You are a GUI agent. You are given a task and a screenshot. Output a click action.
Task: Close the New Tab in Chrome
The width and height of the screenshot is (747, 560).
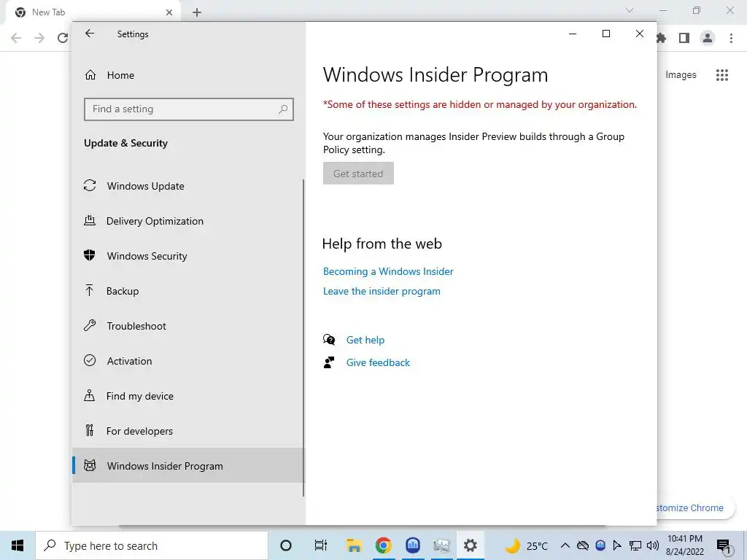tap(169, 12)
